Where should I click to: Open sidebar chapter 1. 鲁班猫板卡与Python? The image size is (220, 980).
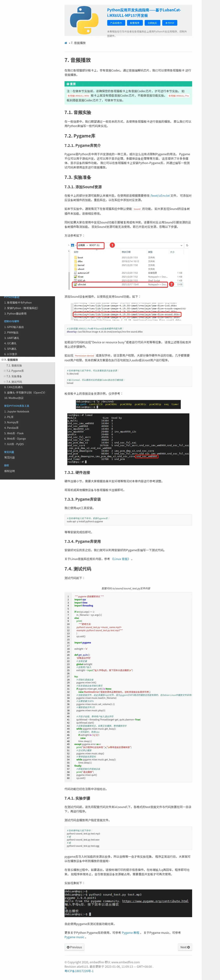click(18, 302)
